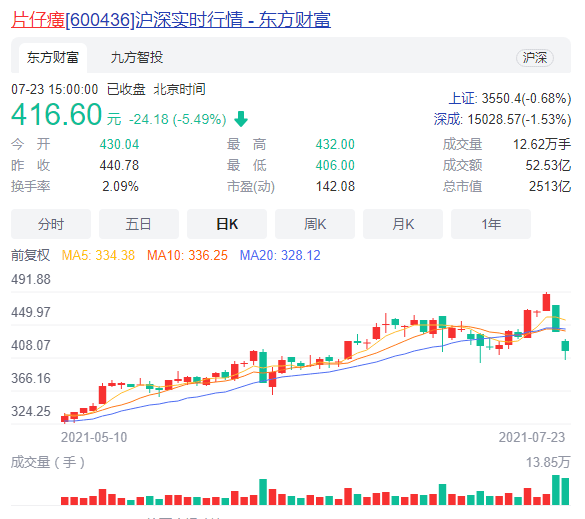Select the 月K chart tab

(403, 224)
